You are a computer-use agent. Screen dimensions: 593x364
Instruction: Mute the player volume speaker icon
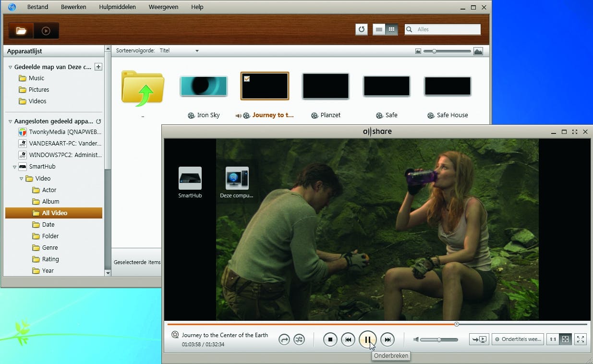416,340
